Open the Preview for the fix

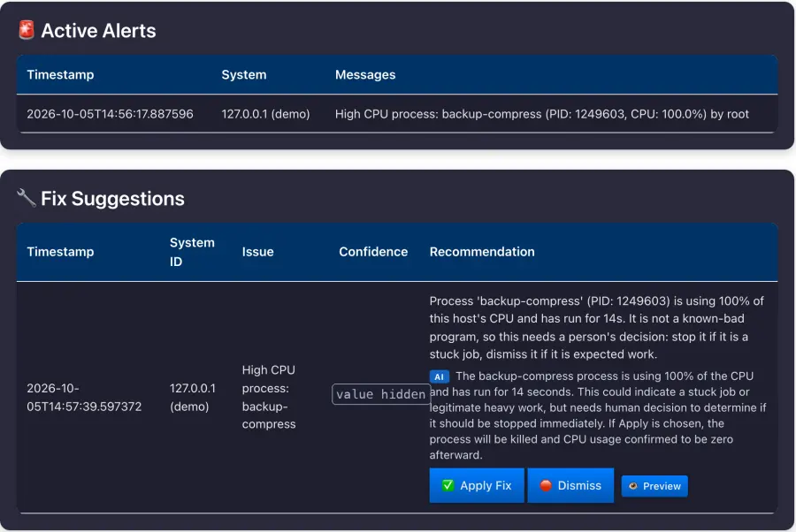click(654, 486)
